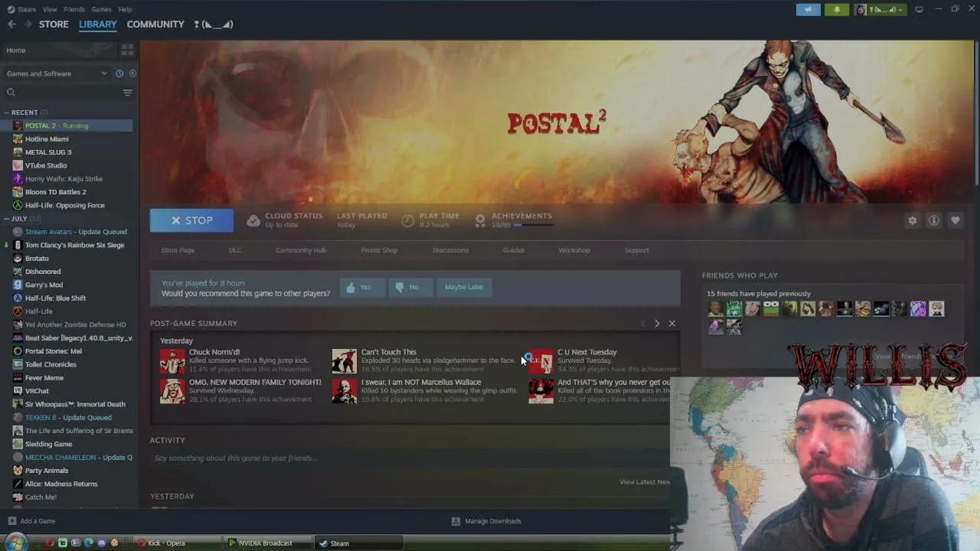The height and width of the screenshot is (551, 980).
Task: Click the Half-Life: Opposing Force lambda icon
Action: (x=18, y=205)
